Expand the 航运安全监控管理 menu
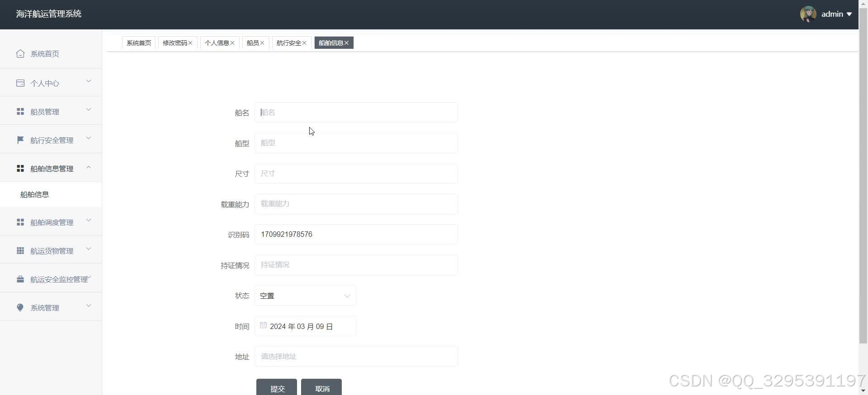Image resolution: width=868 pixels, height=395 pixels. 90,277
